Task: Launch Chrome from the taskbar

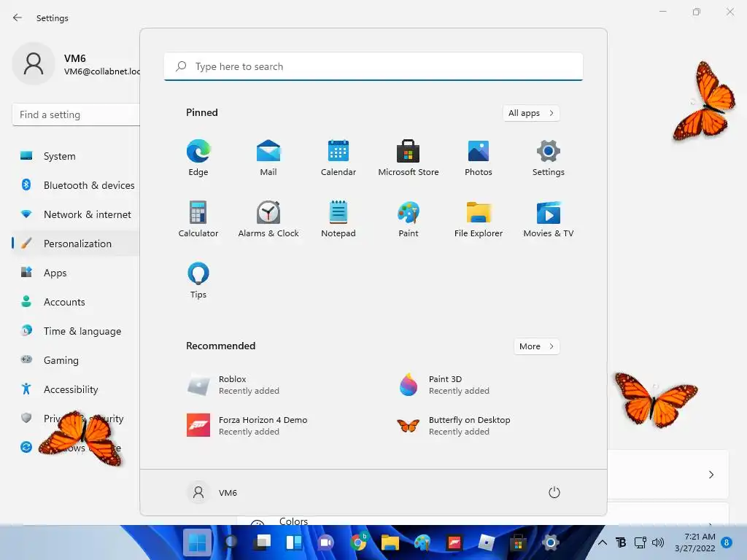Action: pos(358,542)
